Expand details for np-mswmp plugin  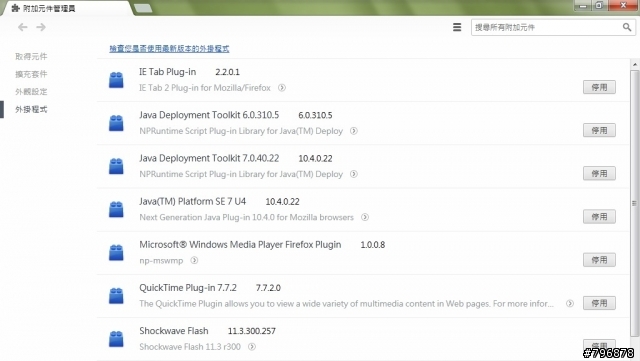[194, 260]
